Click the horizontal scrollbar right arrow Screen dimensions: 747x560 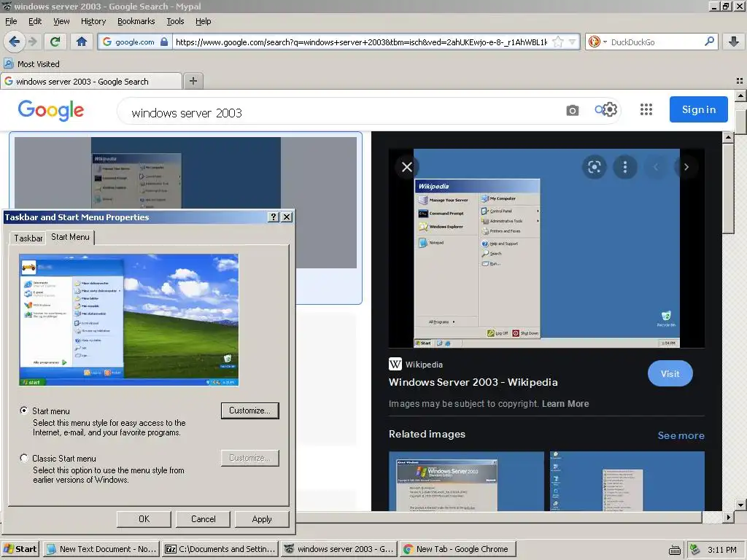[728, 517]
